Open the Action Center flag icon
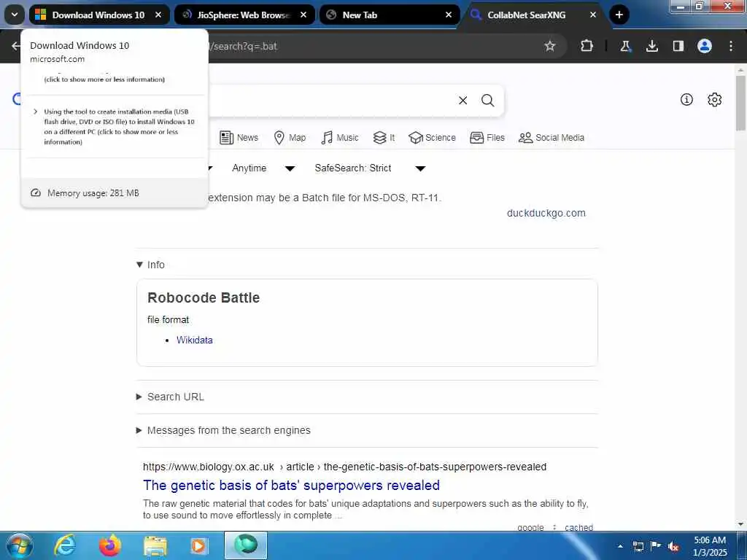747x560 pixels. pos(656,546)
